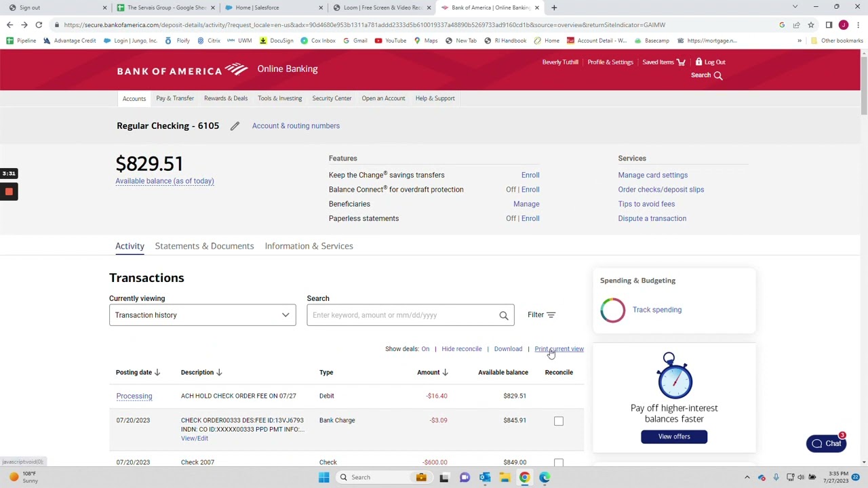The image size is (868, 488).
Task: Download transactions link
Action: pyautogui.click(x=508, y=349)
